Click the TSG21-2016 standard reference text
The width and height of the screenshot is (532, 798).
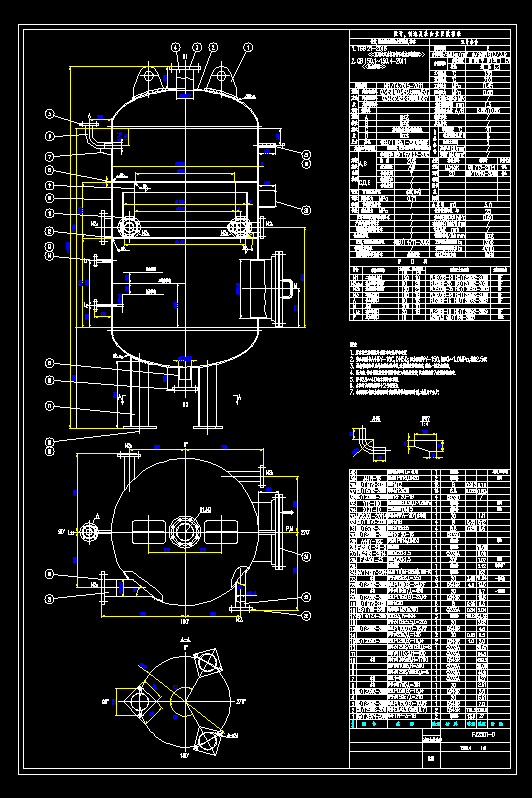tap(370, 49)
